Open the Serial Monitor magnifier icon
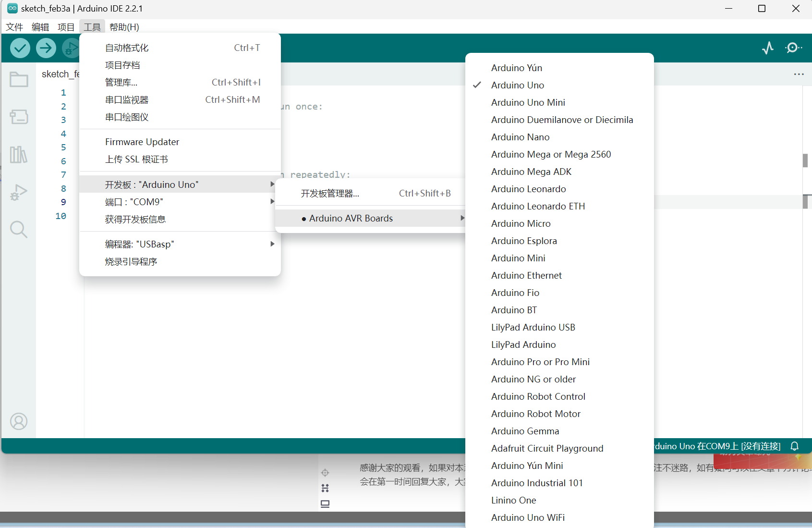812x528 pixels. tap(793, 48)
